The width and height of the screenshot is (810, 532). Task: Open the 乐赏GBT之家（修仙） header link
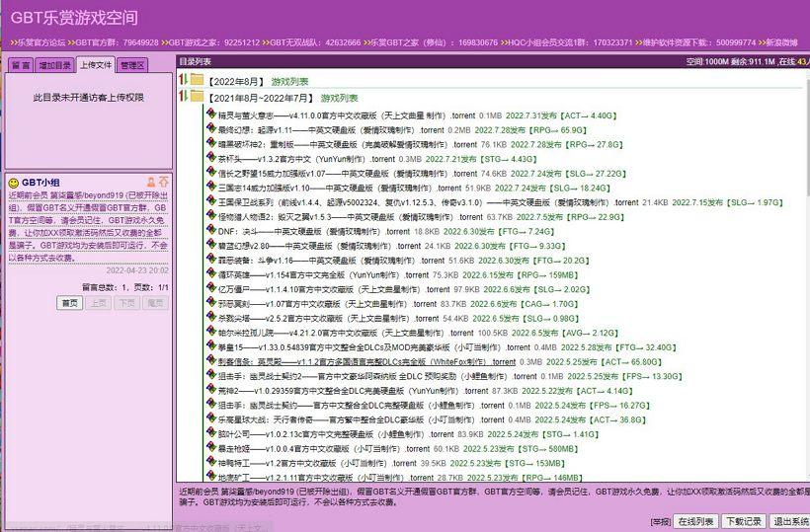pyautogui.click(x=434, y=42)
